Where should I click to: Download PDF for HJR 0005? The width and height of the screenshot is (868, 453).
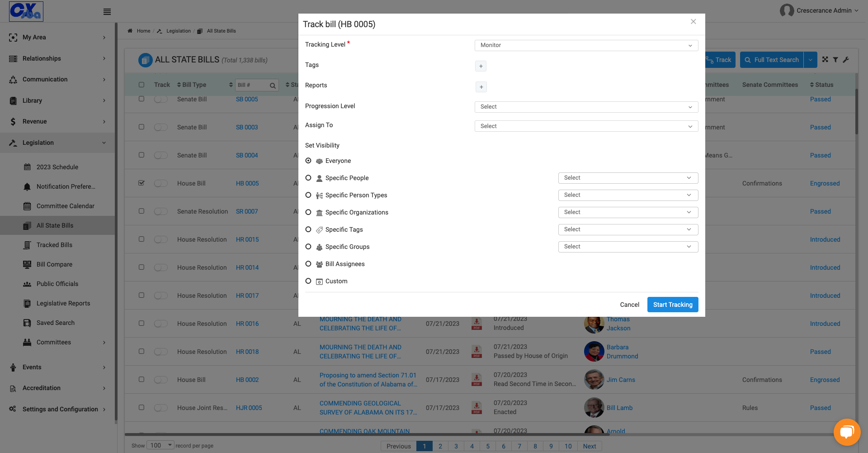coord(476,408)
